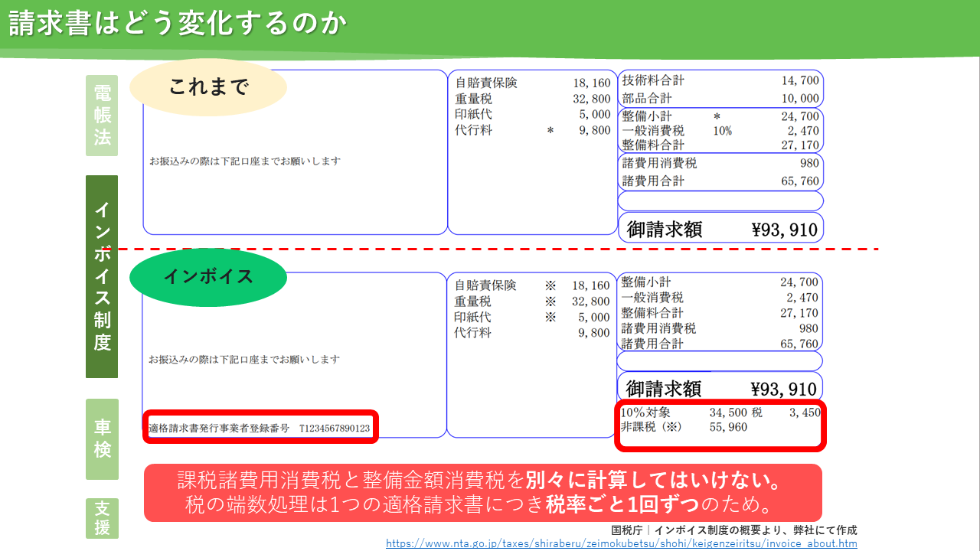The image size is (980, 551).
Task: Click the green インボイス oval label
Action: pyautogui.click(x=208, y=276)
